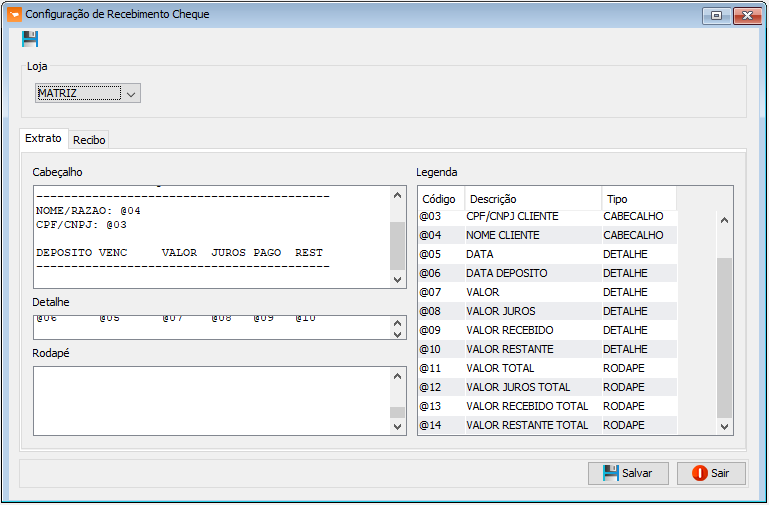Click Rodapé scrollbar down arrow

398,427
